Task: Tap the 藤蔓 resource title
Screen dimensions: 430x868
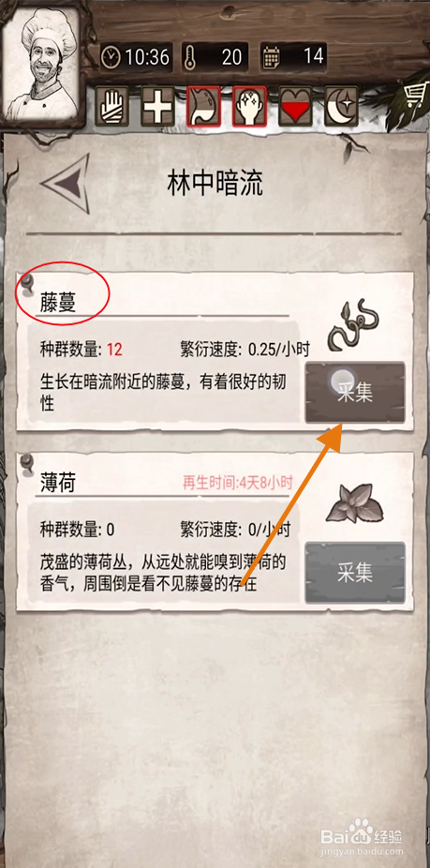Action: [x=58, y=304]
